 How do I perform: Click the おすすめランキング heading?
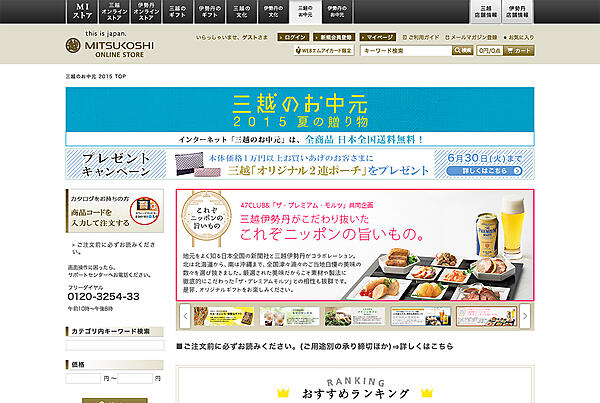point(355,393)
